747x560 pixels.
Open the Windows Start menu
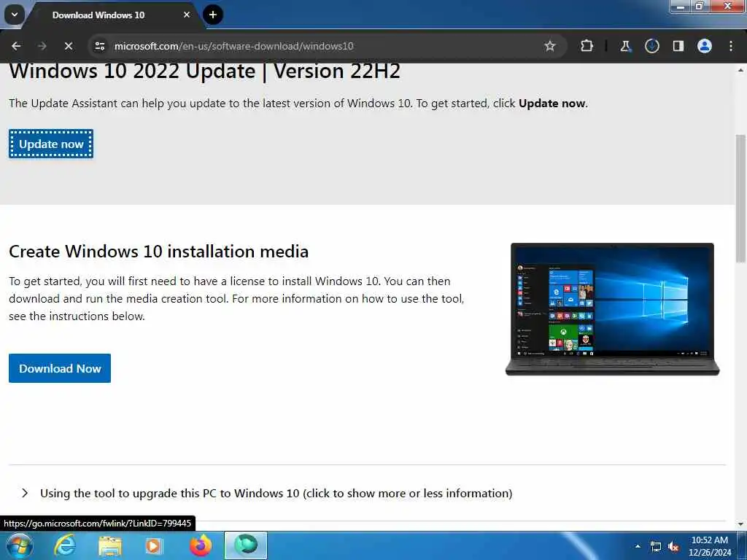20,545
